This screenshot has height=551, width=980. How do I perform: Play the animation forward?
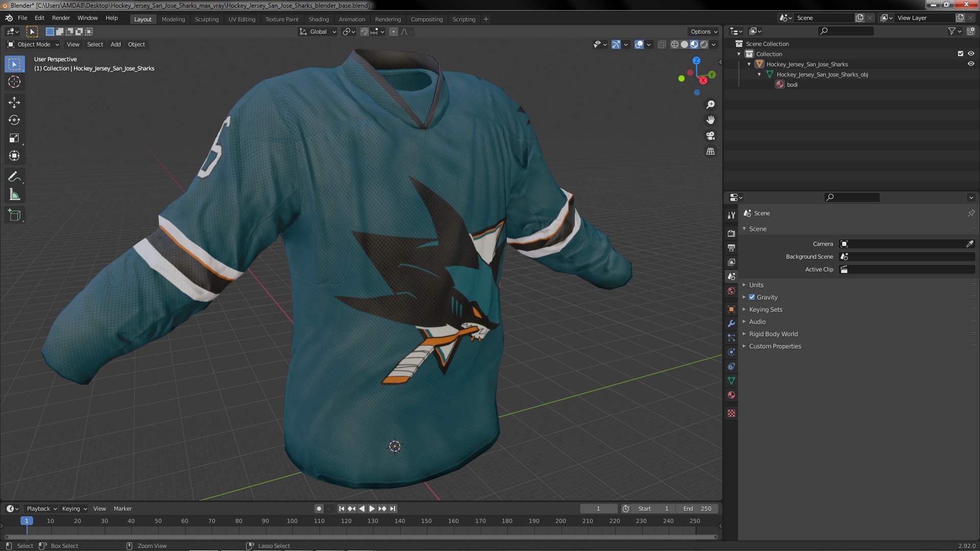coord(372,509)
